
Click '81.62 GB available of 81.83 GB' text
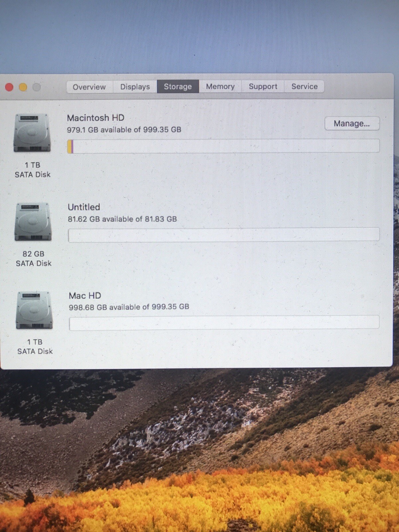coord(122,219)
